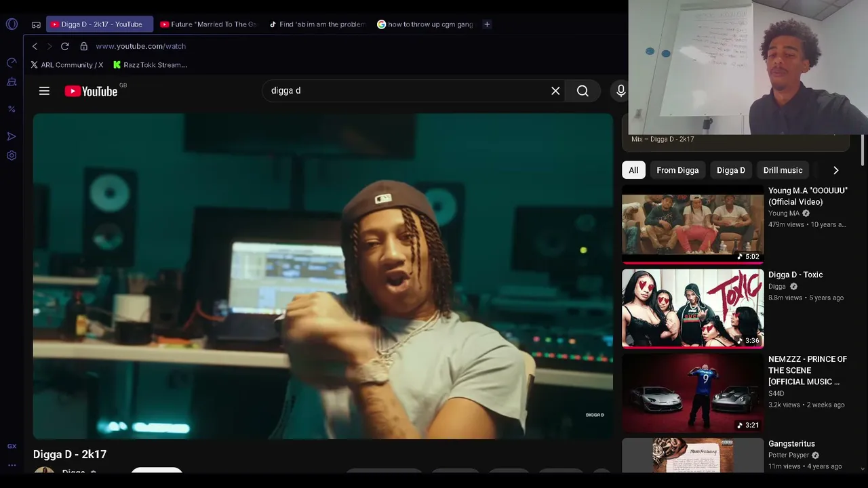Open the RazzTokk Stream bookmark
The width and height of the screenshot is (868, 488).
click(x=150, y=65)
